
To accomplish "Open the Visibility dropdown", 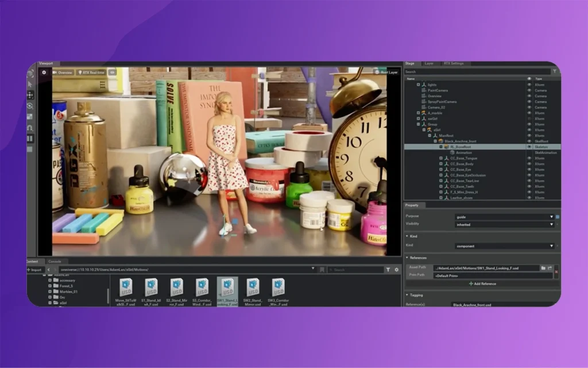I will 504,225.
